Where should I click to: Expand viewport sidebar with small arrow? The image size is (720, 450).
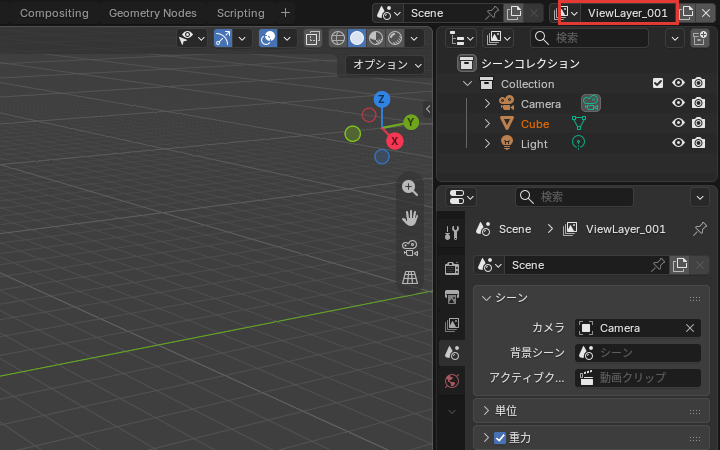click(x=428, y=109)
